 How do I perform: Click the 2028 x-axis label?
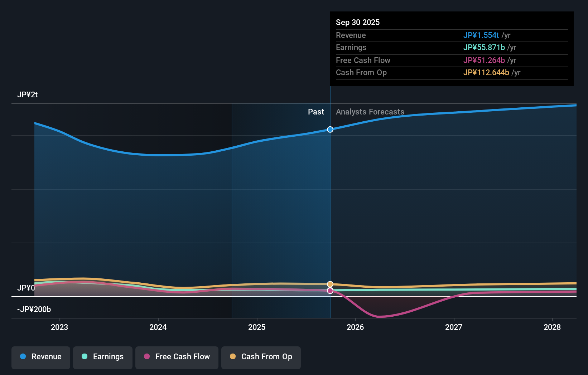click(552, 327)
